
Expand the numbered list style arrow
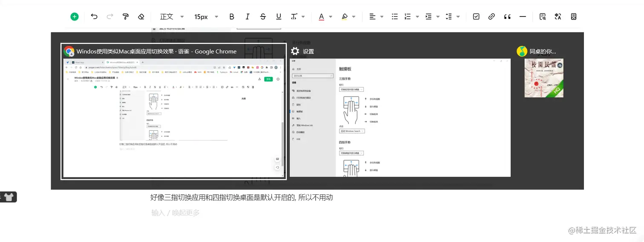(417, 17)
